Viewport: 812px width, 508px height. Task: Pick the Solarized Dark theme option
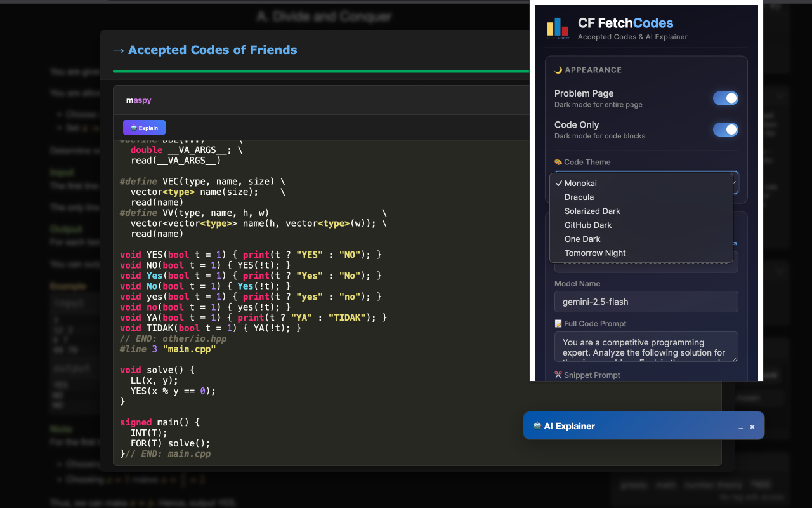tap(641, 211)
